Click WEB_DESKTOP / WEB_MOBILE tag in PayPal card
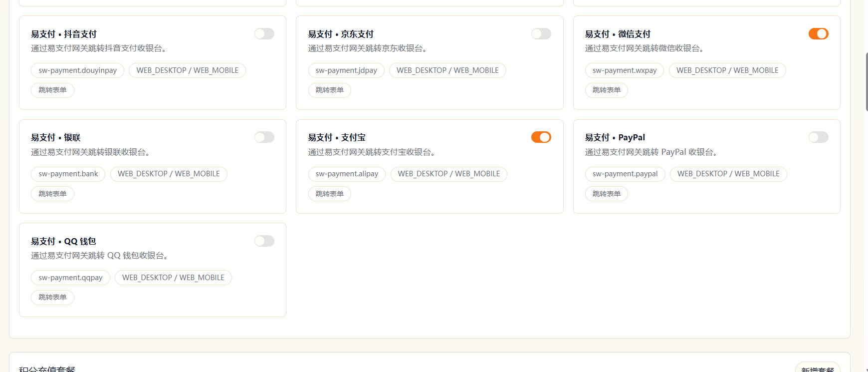The image size is (868, 372). pyautogui.click(x=728, y=174)
